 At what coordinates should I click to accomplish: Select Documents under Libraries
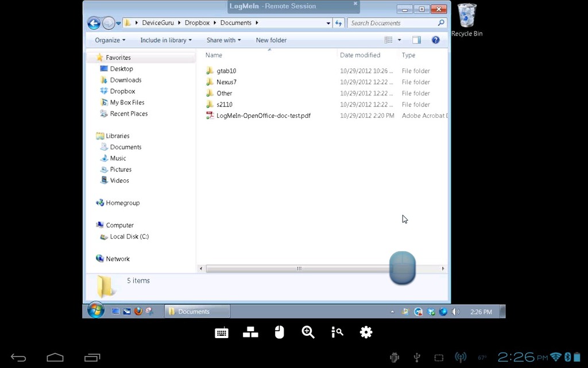121,147
